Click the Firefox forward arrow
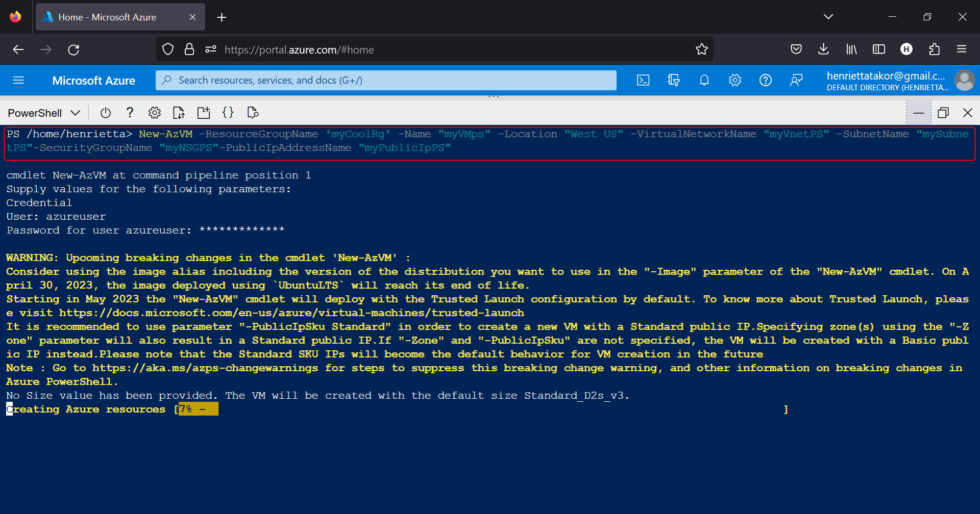 (x=46, y=49)
